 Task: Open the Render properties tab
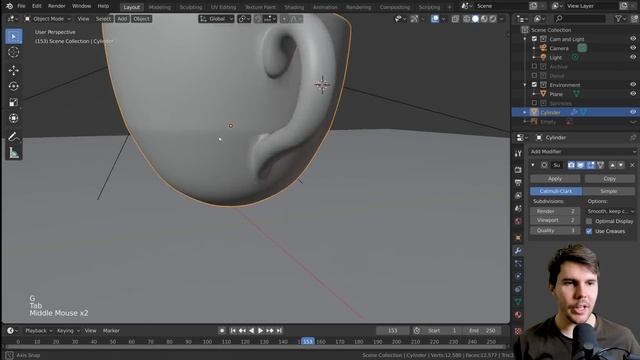tap(518, 169)
